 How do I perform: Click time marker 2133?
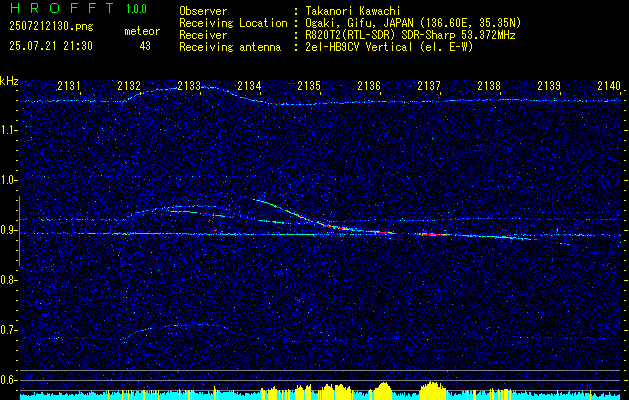pos(189,85)
